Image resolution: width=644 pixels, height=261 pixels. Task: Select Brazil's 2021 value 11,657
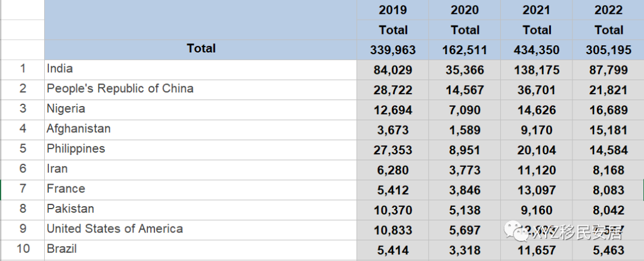537,250
